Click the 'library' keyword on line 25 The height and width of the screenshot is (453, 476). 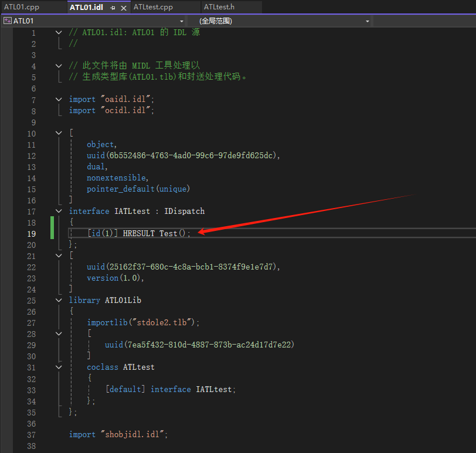(x=84, y=301)
